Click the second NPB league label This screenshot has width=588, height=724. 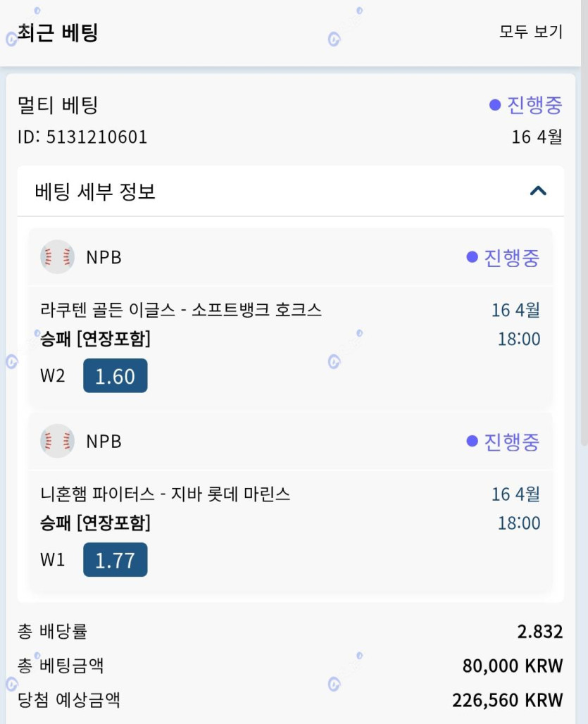[x=104, y=442]
